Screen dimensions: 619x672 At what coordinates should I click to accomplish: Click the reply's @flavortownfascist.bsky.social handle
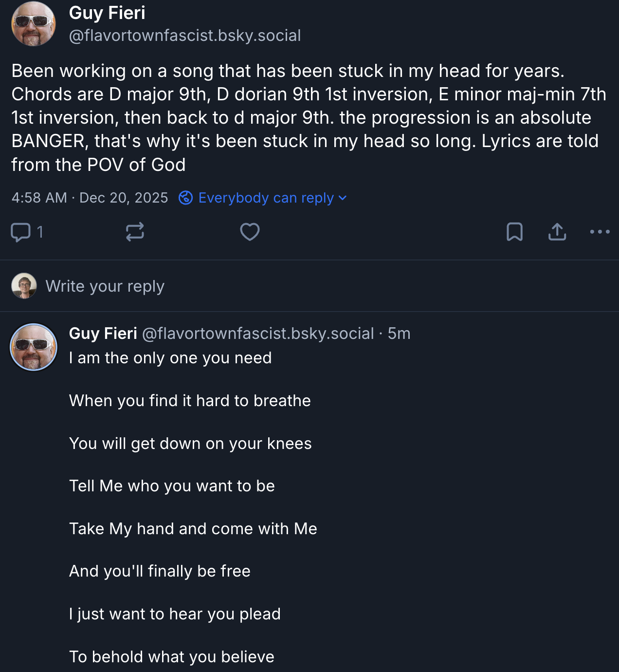click(x=258, y=334)
